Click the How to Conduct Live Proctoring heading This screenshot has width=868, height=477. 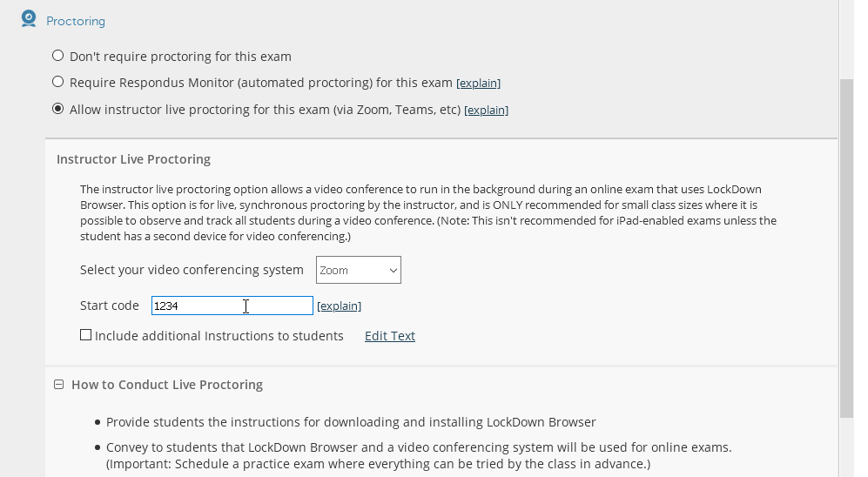pyautogui.click(x=167, y=385)
